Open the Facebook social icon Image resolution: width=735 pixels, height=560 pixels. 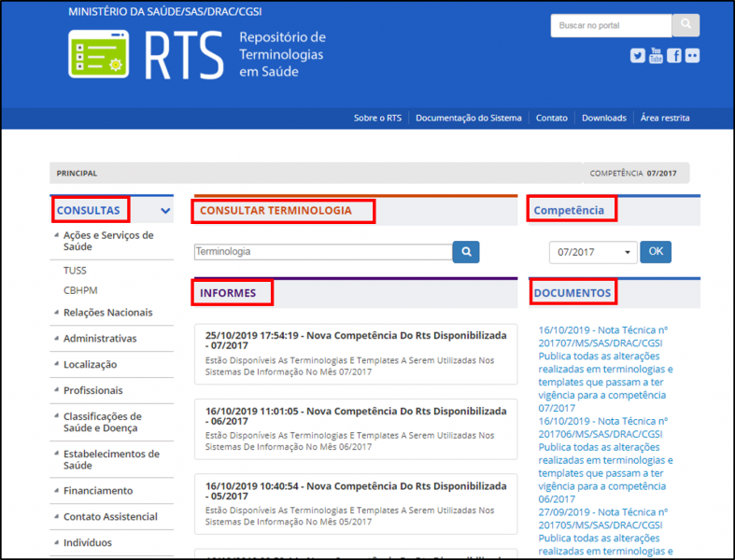[674, 56]
